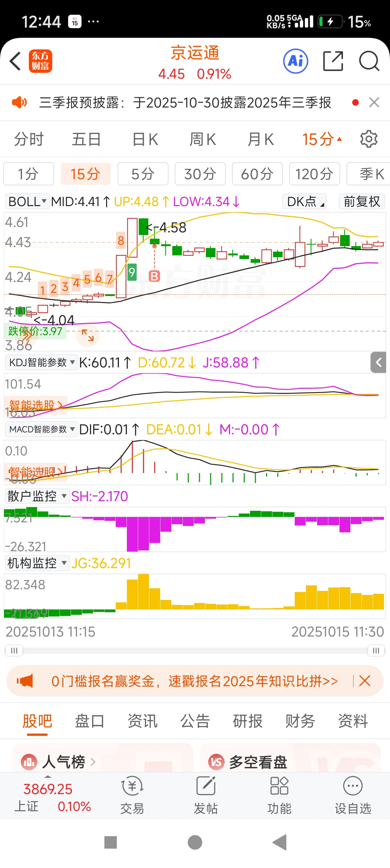Switch to 月K tab
This screenshot has height=868, width=390.
coord(261,139)
